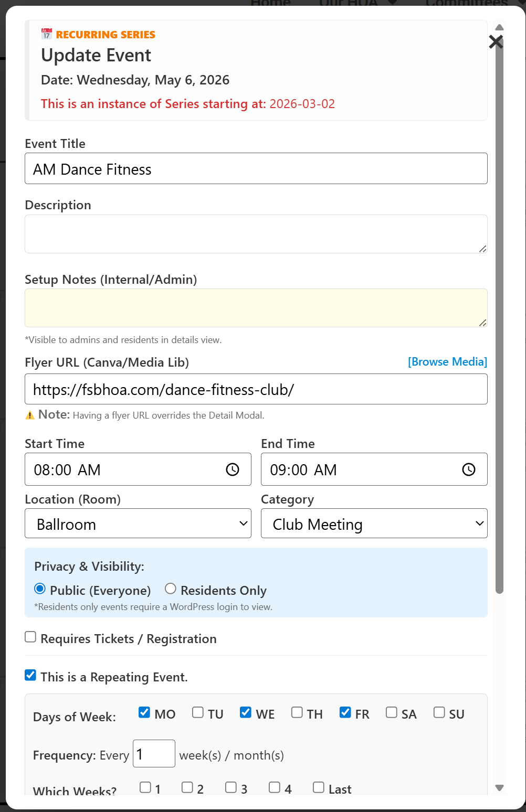This screenshot has width=526, height=812.
Task: Check the TH day checkbox
Action: pyautogui.click(x=297, y=712)
